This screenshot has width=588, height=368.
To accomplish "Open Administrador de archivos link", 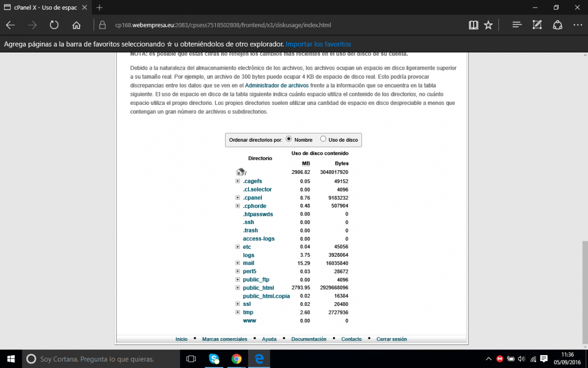I will click(x=277, y=86).
